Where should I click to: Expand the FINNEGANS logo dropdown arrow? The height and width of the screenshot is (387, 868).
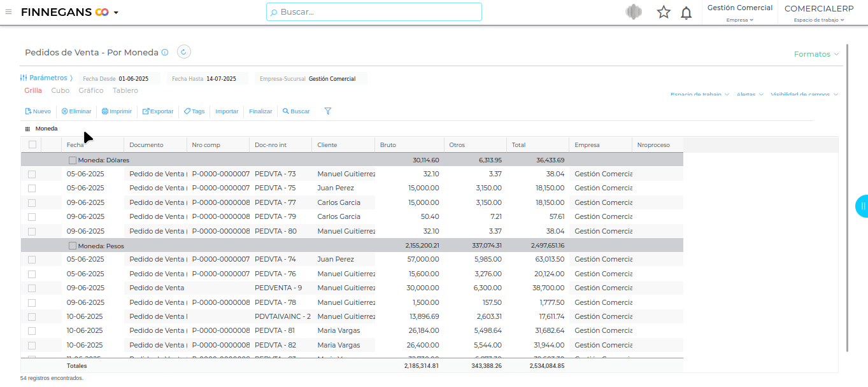click(x=116, y=13)
